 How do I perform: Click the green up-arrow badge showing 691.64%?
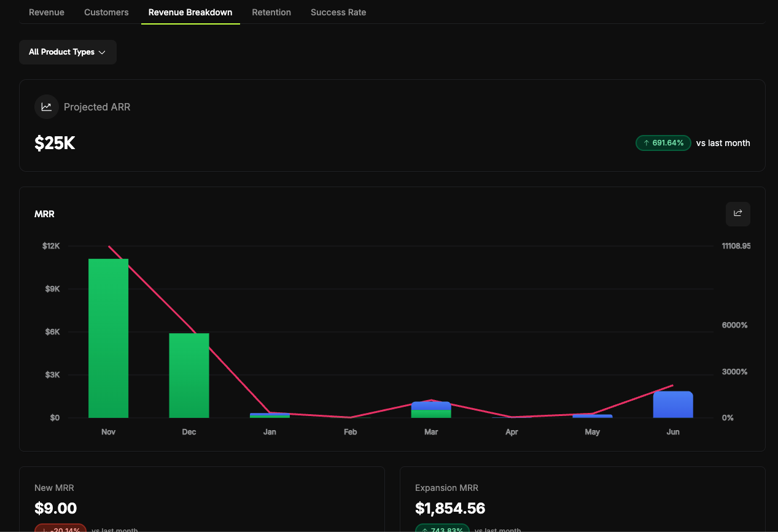663,142
